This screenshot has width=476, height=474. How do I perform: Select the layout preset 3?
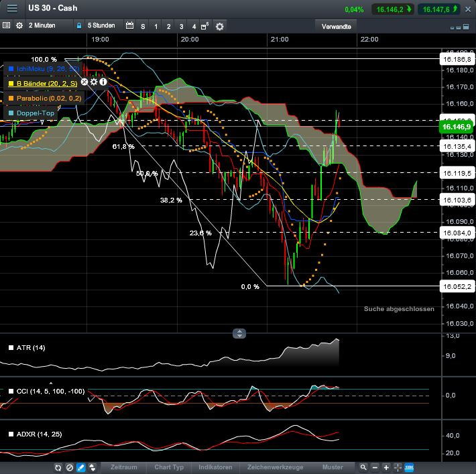(x=181, y=27)
